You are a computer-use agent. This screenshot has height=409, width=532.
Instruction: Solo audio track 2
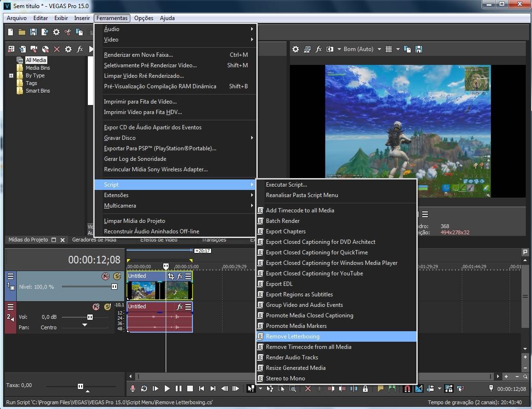pos(107,306)
